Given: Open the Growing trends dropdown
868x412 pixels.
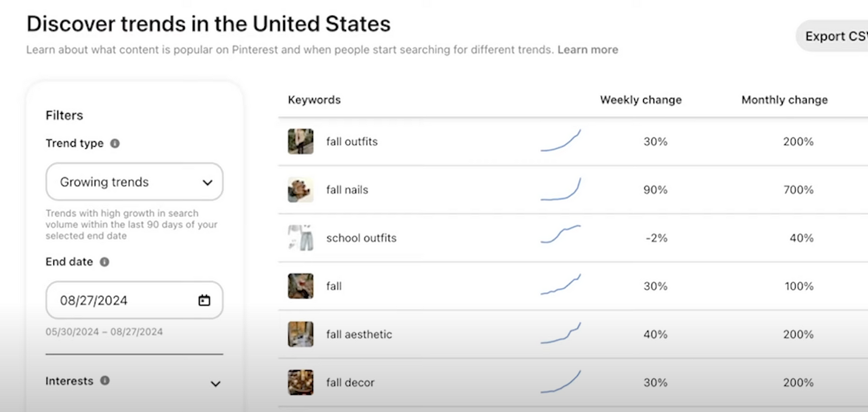Looking at the screenshot, I should 134,182.
